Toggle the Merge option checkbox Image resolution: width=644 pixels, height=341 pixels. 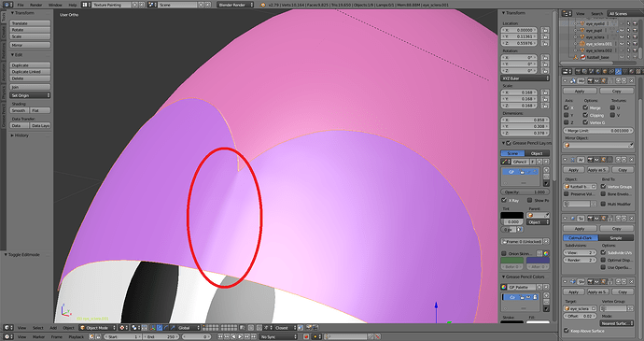click(x=585, y=107)
